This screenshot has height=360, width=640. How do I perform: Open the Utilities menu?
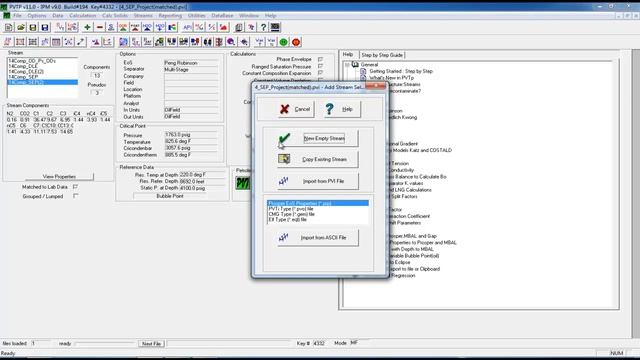point(196,16)
